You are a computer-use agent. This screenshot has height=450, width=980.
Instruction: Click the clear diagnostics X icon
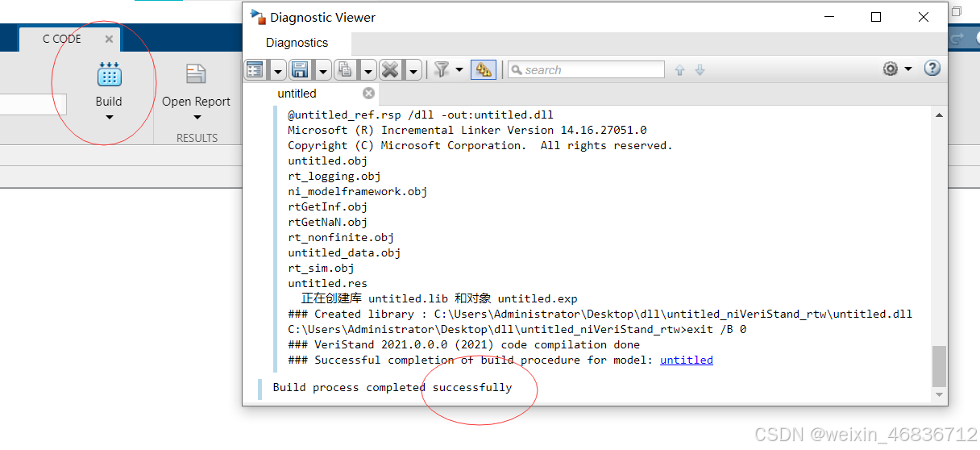(390, 70)
